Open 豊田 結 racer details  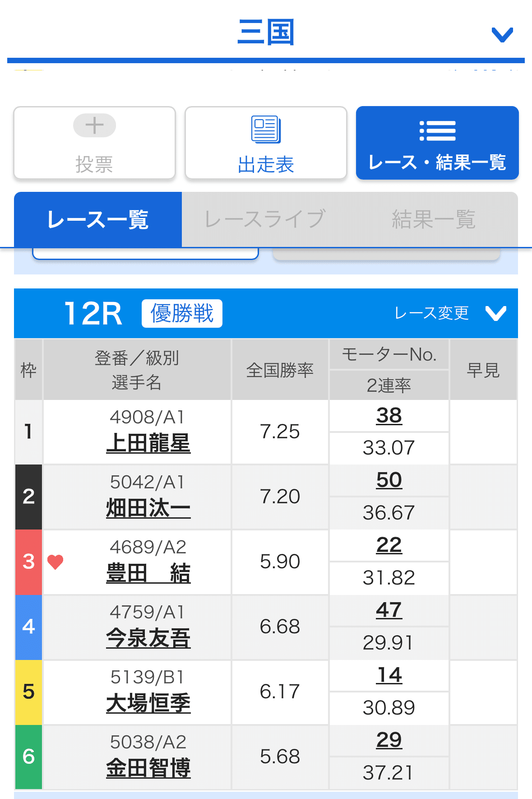click(x=148, y=574)
